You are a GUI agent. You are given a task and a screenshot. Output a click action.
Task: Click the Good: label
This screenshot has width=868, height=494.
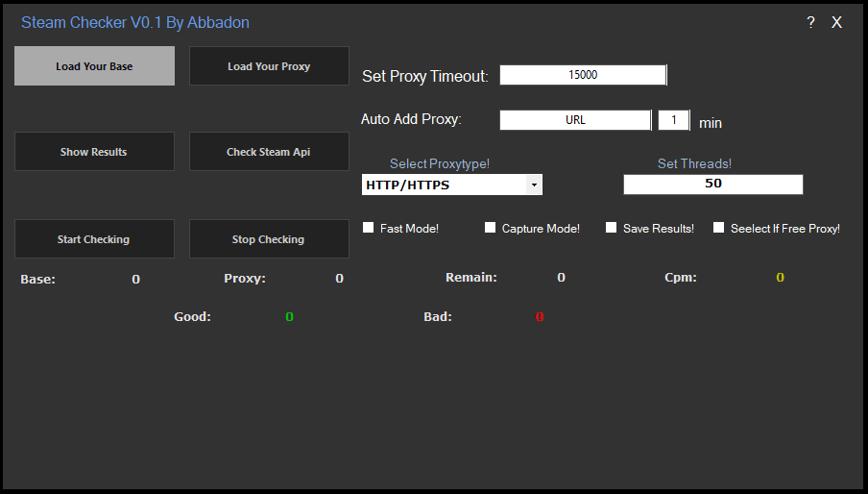[x=192, y=317]
